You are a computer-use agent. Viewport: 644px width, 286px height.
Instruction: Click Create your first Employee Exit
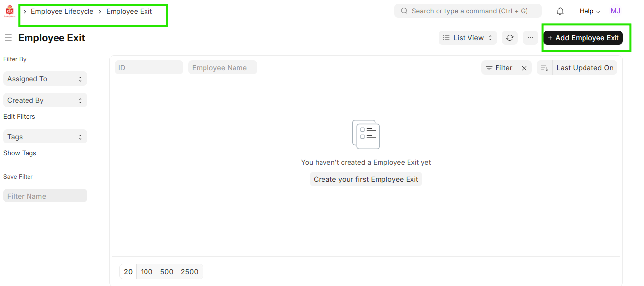366,179
